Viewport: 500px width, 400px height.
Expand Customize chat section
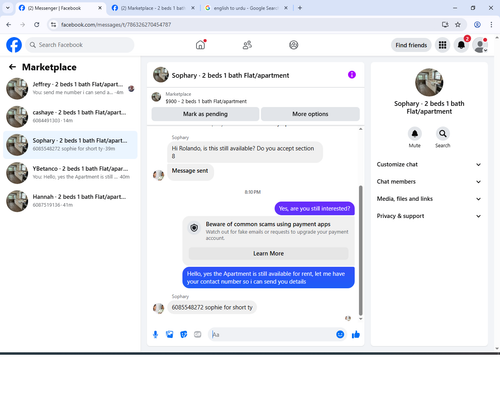pyautogui.click(x=429, y=164)
